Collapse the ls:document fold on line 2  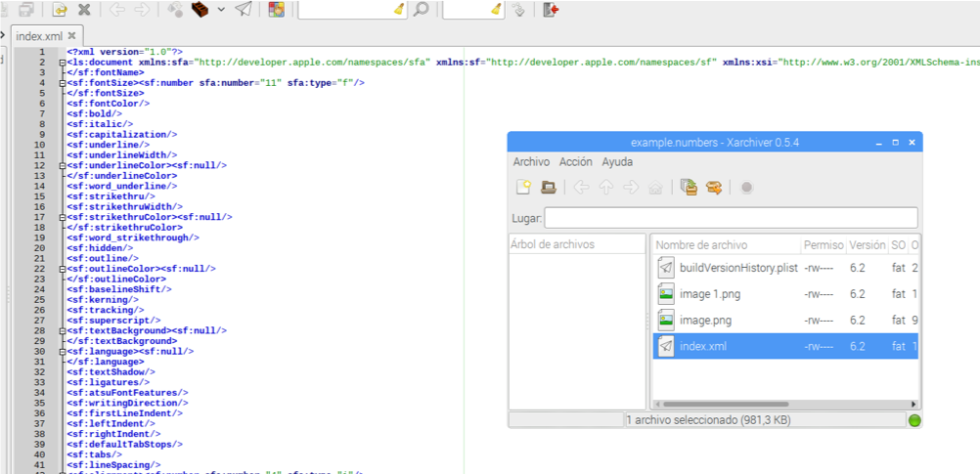coord(62,63)
